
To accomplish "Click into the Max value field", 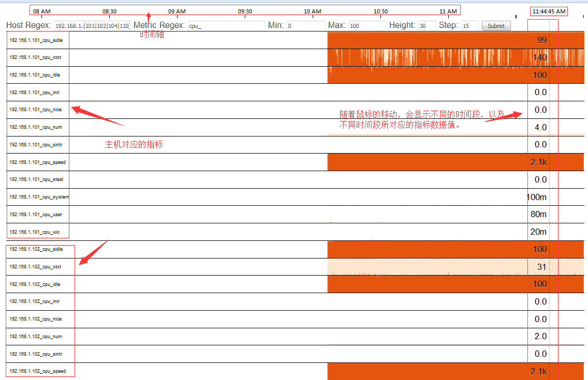I will (367, 25).
